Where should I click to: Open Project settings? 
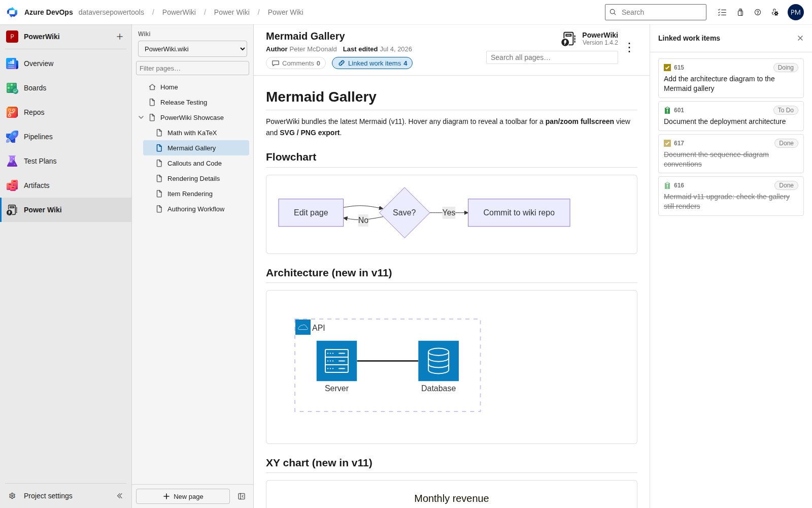click(48, 496)
